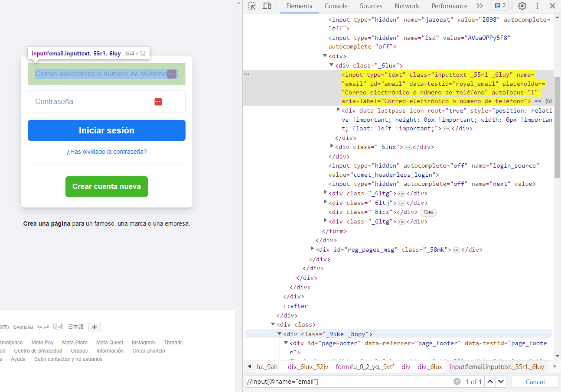
Task: Switch to the Console panel
Action: [x=336, y=6]
